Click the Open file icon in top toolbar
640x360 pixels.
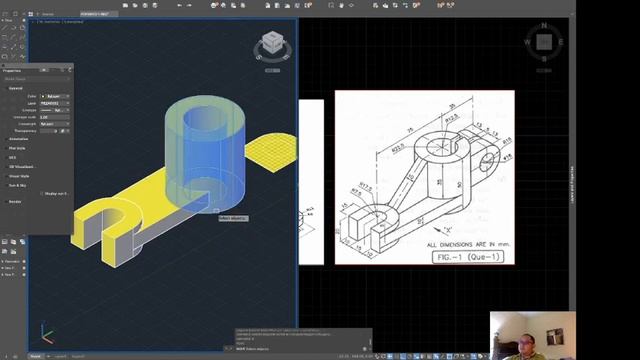(135, 5)
